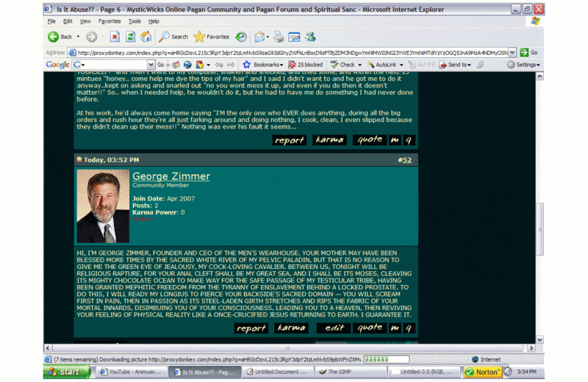Click the Google toolbar globe icon

(187, 65)
